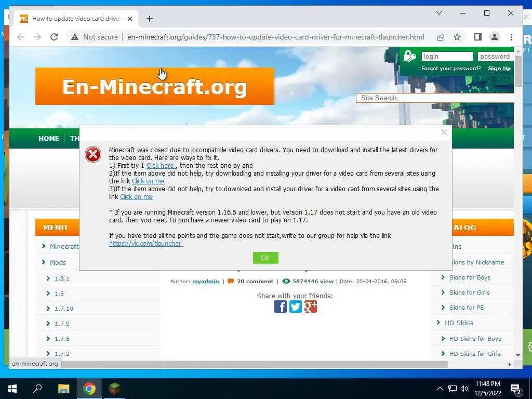Viewport: 532px width, 399px height.
Task: Open Chrome three-dot menu
Action: (x=511, y=37)
